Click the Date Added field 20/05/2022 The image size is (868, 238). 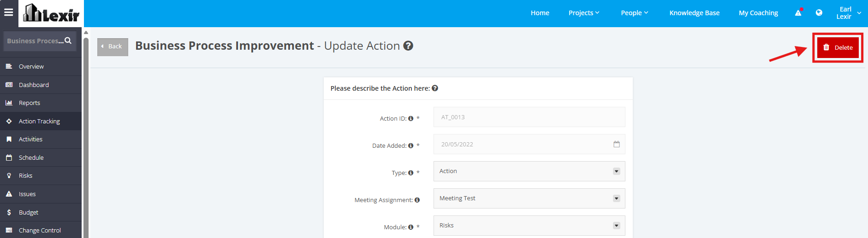(x=529, y=144)
